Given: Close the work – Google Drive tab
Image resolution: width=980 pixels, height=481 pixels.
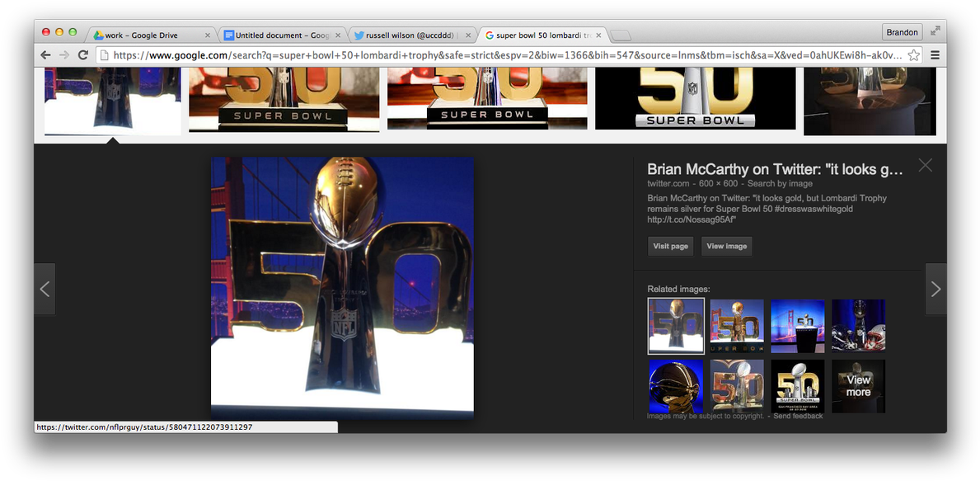Looking at the screenshot, I should [x=209, y=35].
